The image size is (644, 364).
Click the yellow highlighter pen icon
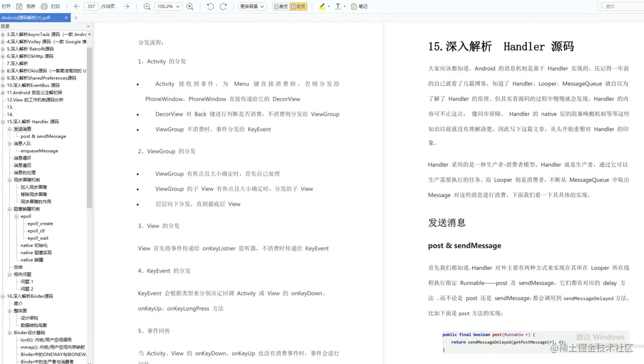click(322, 6)
